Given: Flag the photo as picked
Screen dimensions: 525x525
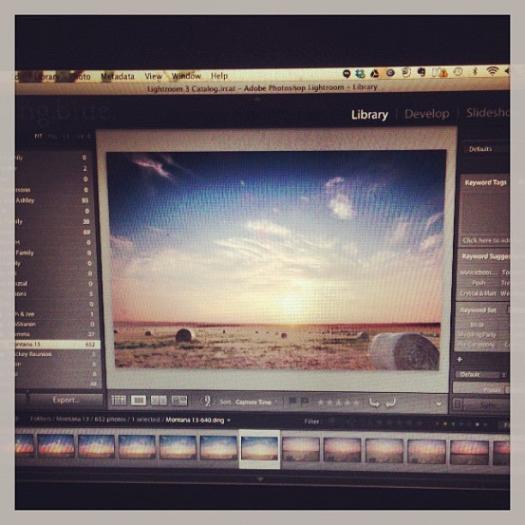Looking at the screenshot, I should point(292,401).
